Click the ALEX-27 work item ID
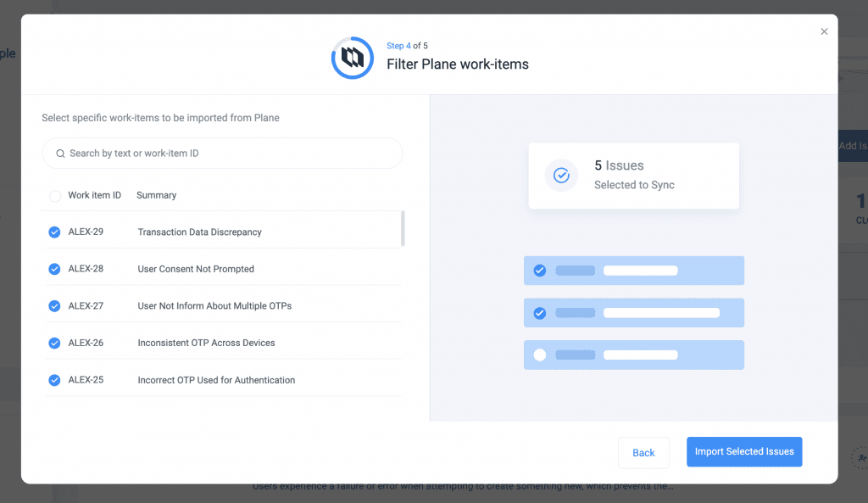This screenshot has height=503, width=868. coord(86,306)
